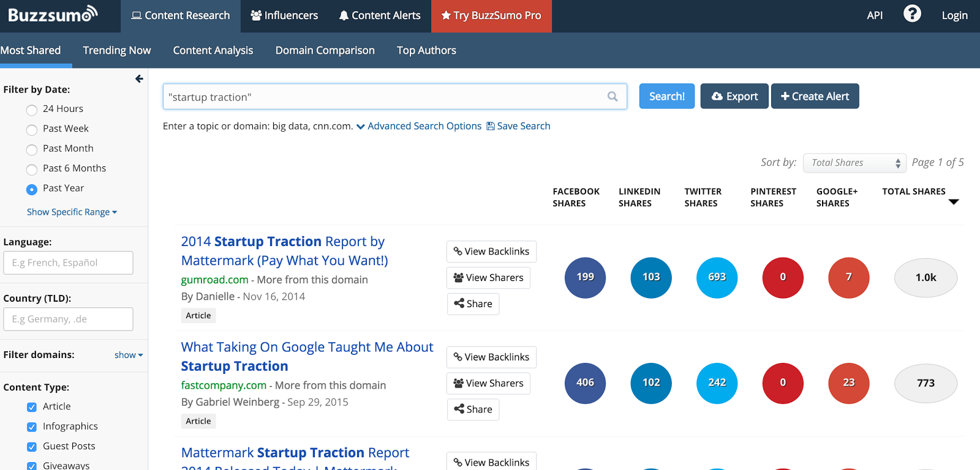980x470 pixels.
Task: Click the magnifier icon in search box
Action: click(612, 96)
